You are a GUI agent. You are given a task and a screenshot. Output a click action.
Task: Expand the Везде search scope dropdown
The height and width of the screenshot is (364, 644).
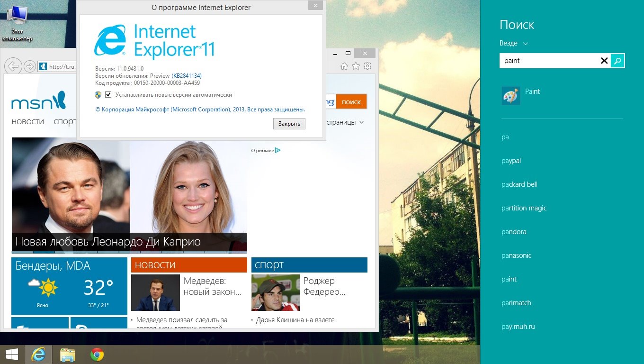(x=514, y=43)
